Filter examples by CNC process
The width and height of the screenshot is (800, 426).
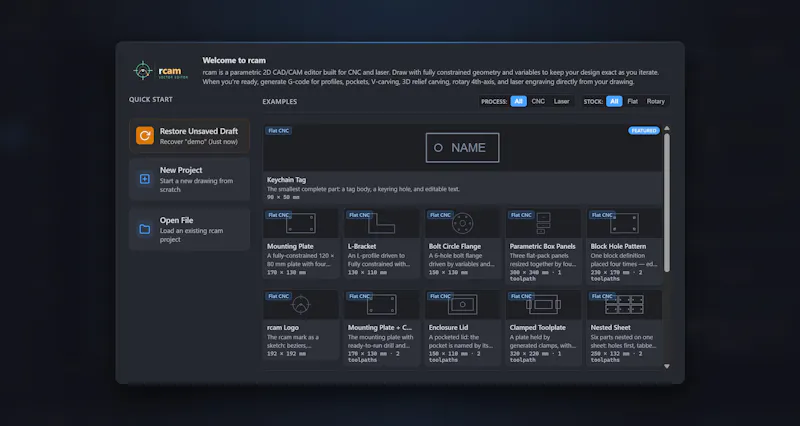(x=538, y=102)
